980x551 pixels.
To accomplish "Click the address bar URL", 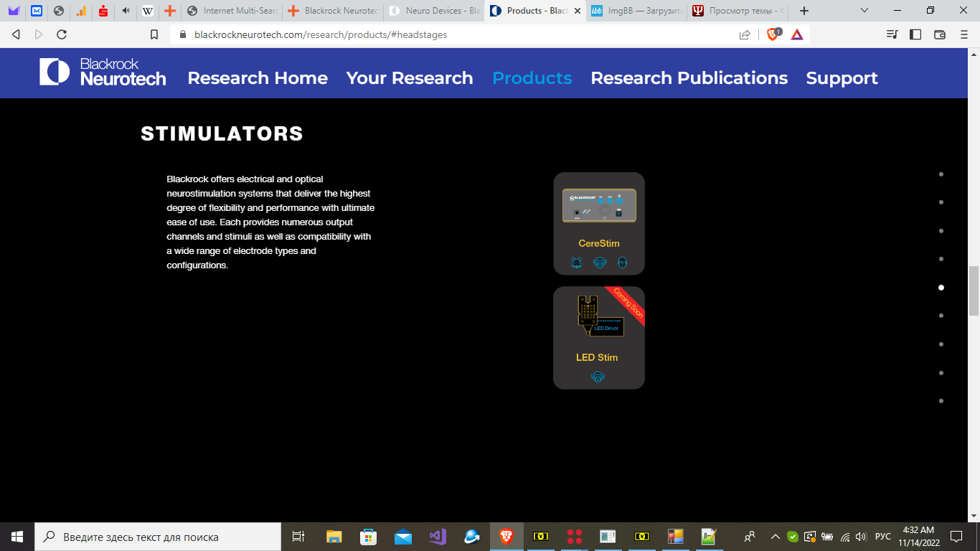I will click(320, 34).
